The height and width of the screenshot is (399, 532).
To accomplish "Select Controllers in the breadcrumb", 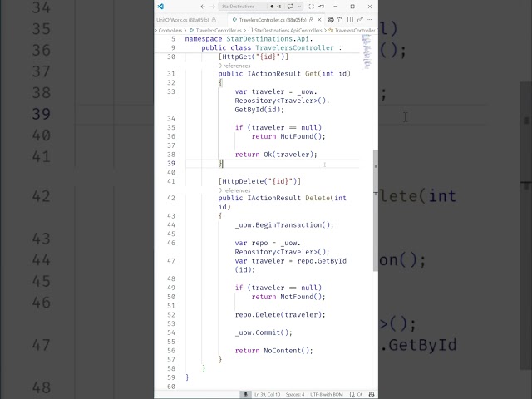I will [170, 31].
